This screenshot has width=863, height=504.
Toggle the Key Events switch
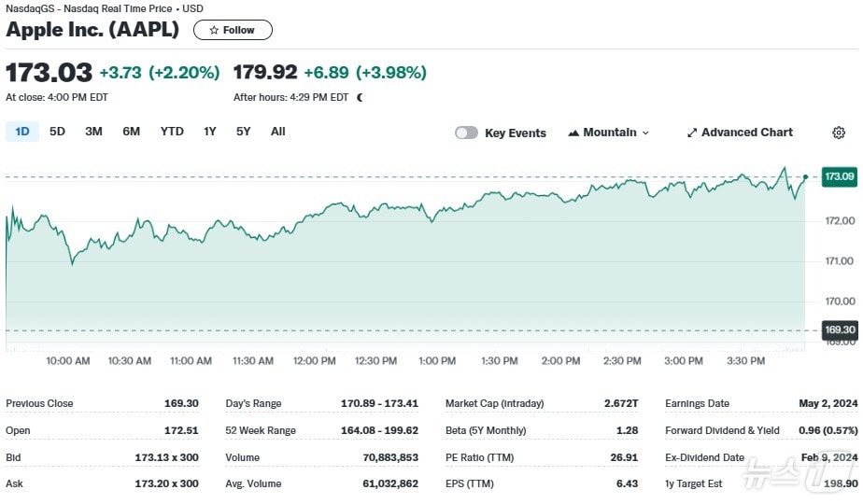click(x=466, y=133)
